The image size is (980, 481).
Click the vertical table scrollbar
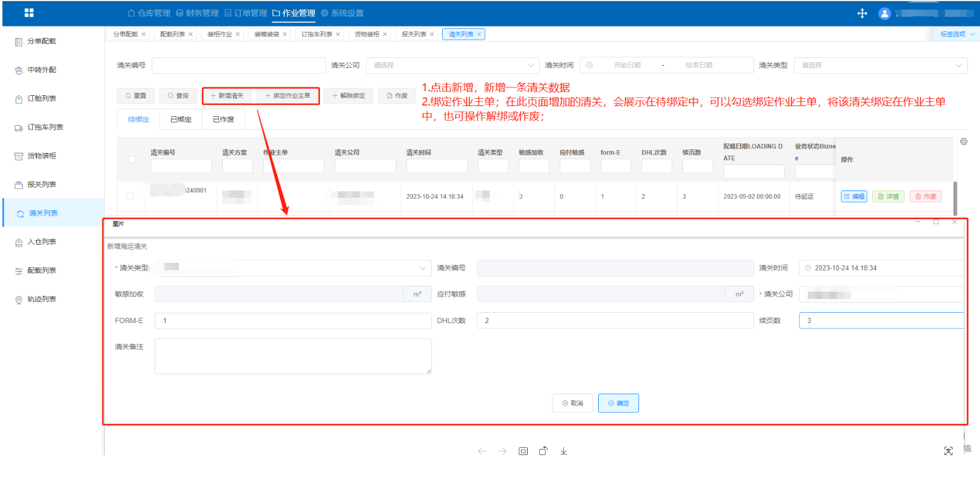(955, 196)
